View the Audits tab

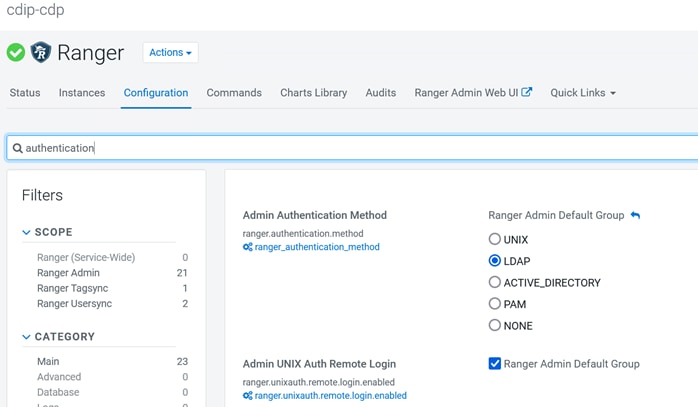pos(381,93)
